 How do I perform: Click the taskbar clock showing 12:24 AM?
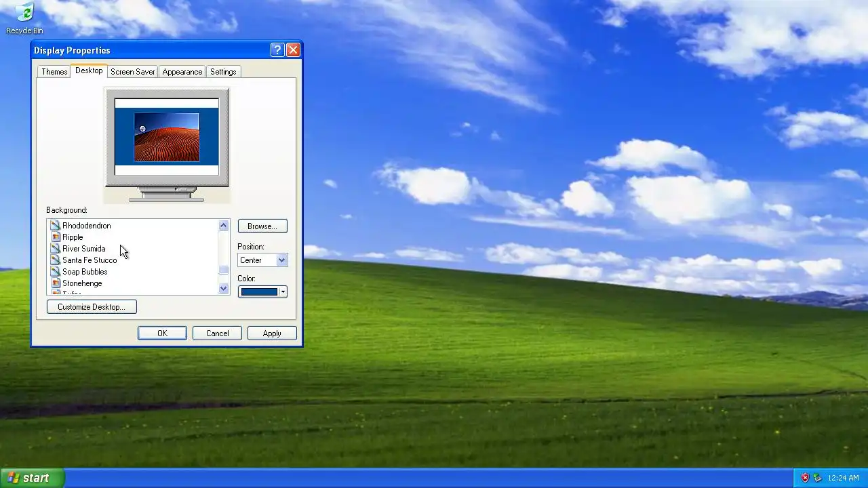(x=843, y=478)
